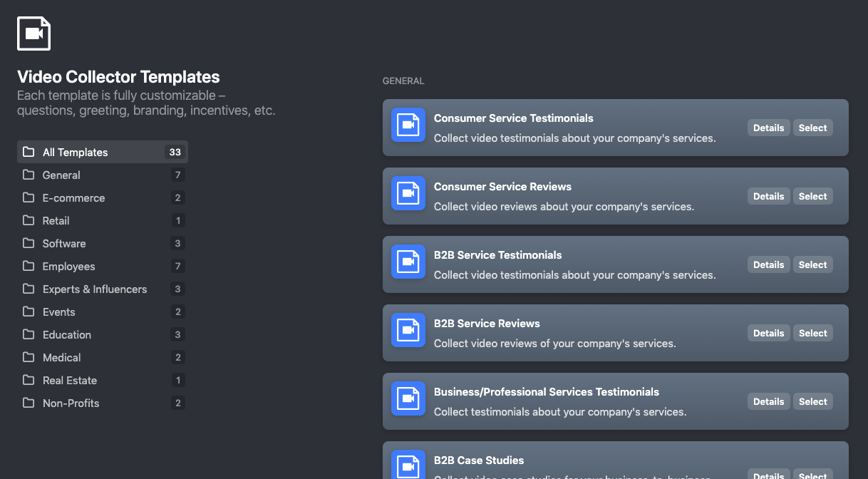Filter by Employees category
The height and width of the screenshot is (479, 868).
pyautogui.click(x=68, y=266)
